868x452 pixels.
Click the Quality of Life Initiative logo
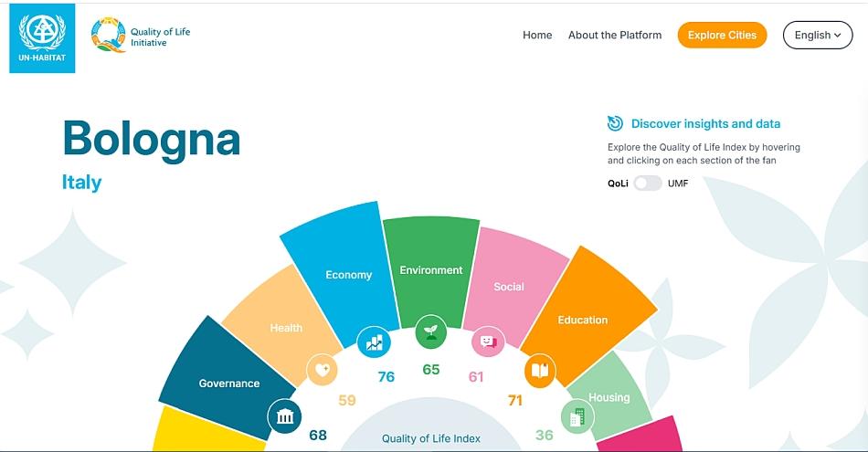(x=141, y=37)
